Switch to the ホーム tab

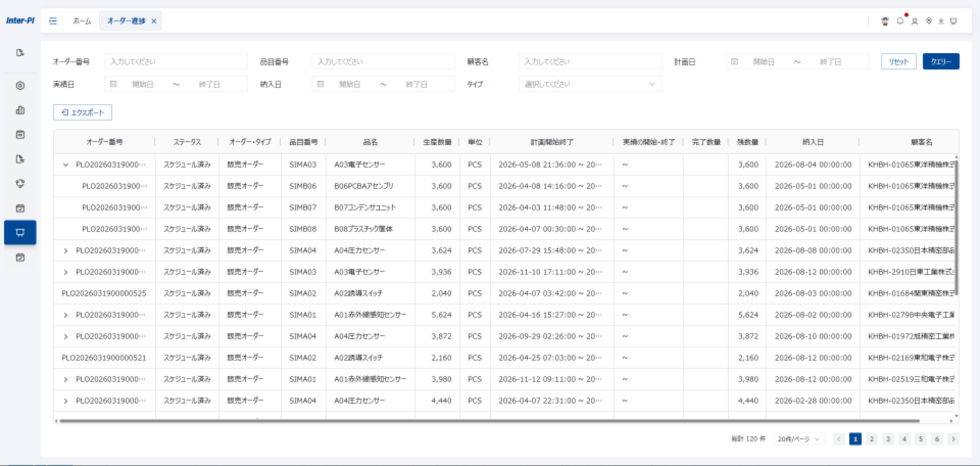coord(82,21)
